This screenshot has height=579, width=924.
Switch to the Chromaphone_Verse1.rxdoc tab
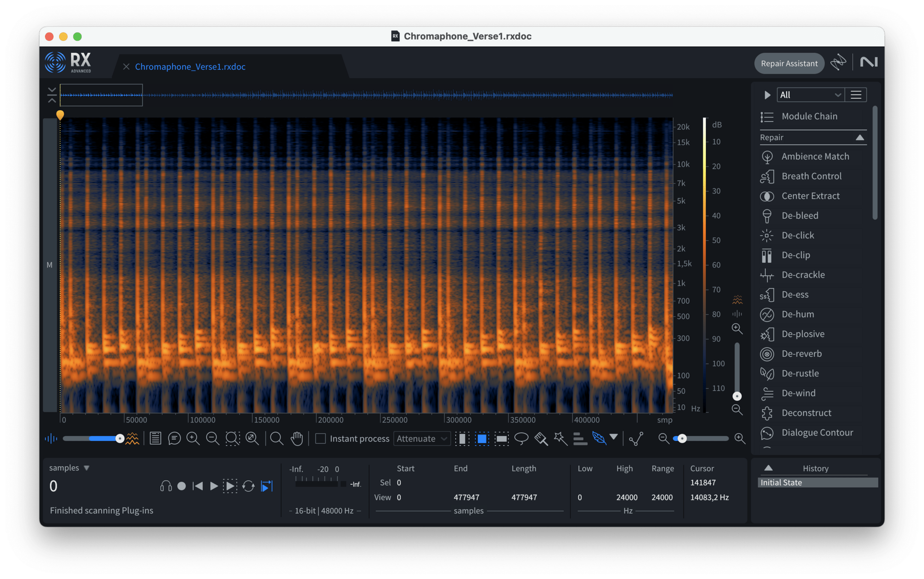point(190,66)
